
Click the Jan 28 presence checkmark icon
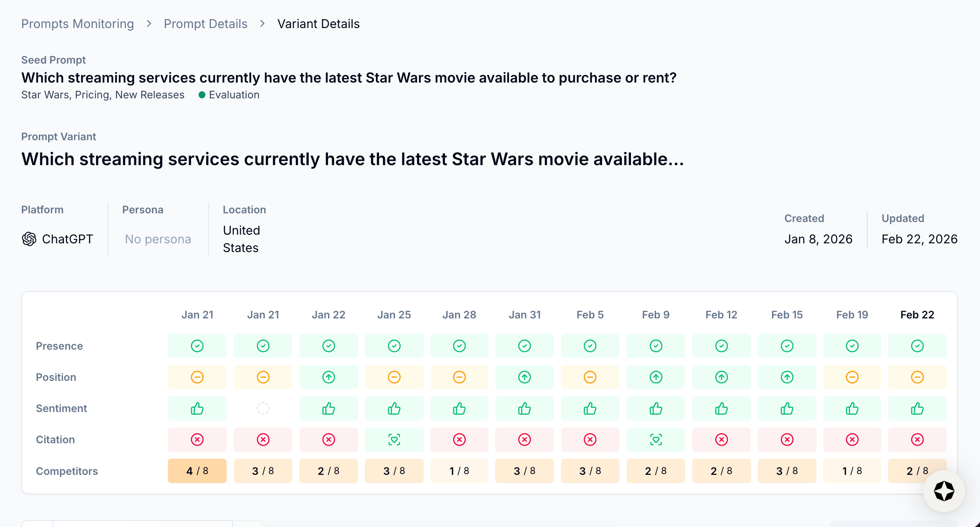pos(459,346)
